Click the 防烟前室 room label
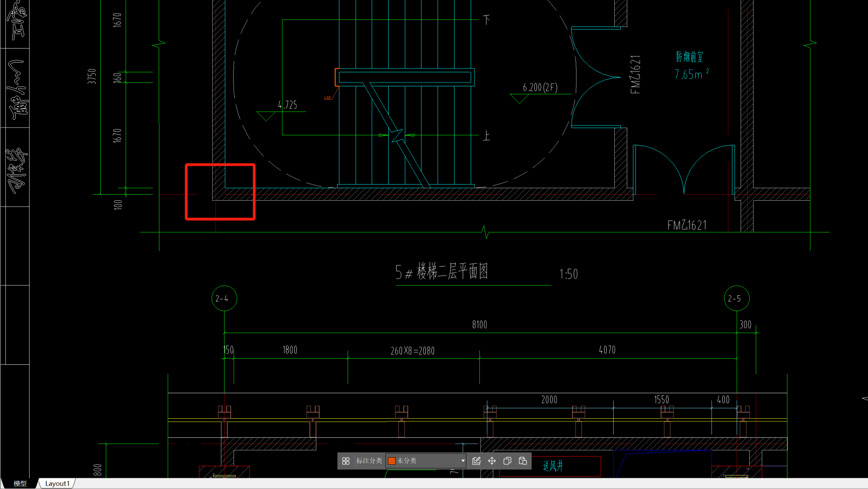The width and height of the screenshot is (868, 489). click(689, 57)
